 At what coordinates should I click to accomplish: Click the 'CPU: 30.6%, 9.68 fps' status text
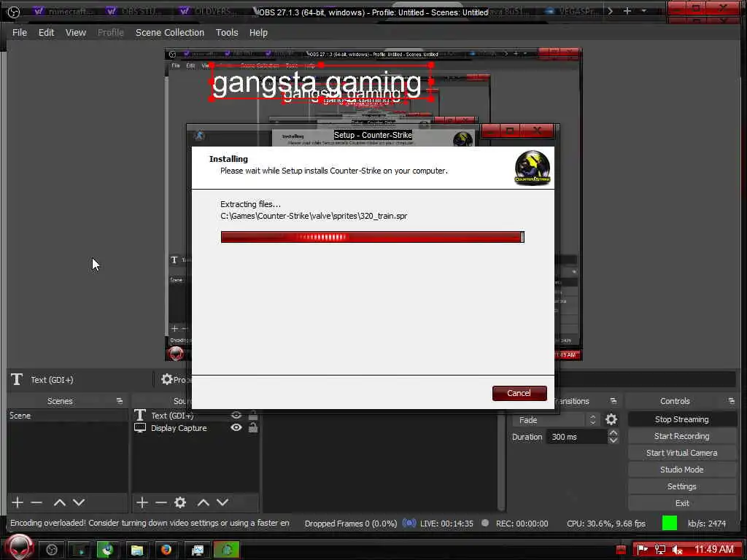click(606, 524)
